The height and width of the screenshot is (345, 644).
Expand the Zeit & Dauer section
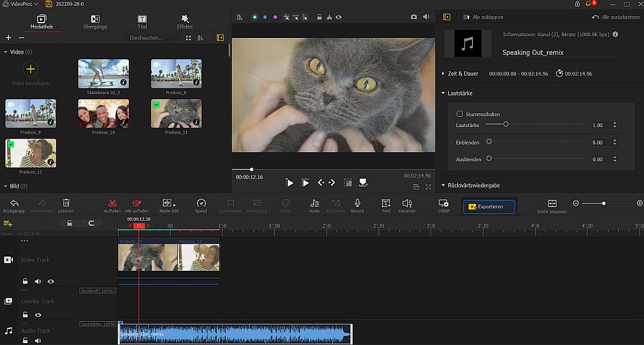tap(443, 74)
